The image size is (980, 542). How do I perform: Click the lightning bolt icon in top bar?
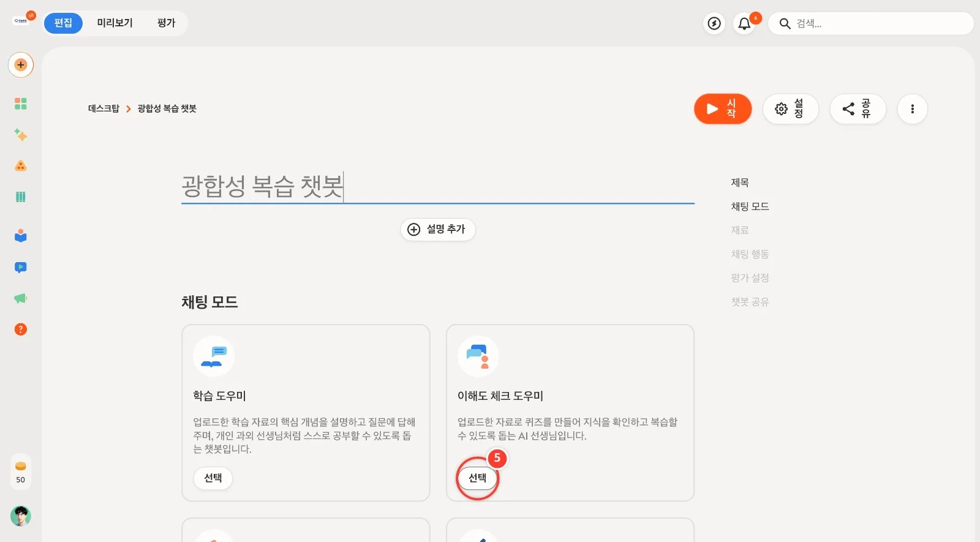click(714, 23)
